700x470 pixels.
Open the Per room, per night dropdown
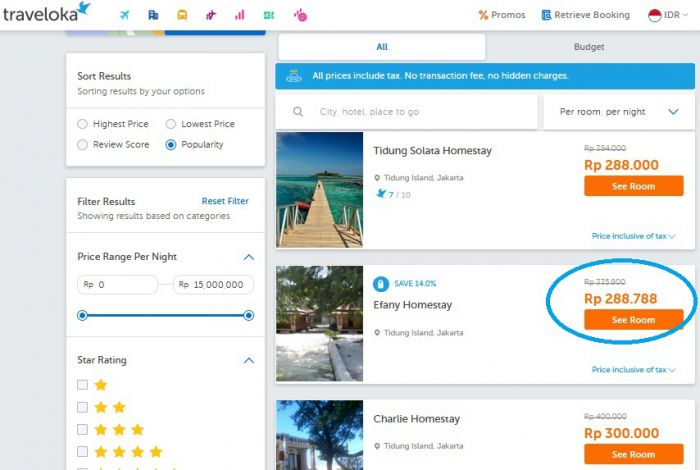tap(618, 112)
